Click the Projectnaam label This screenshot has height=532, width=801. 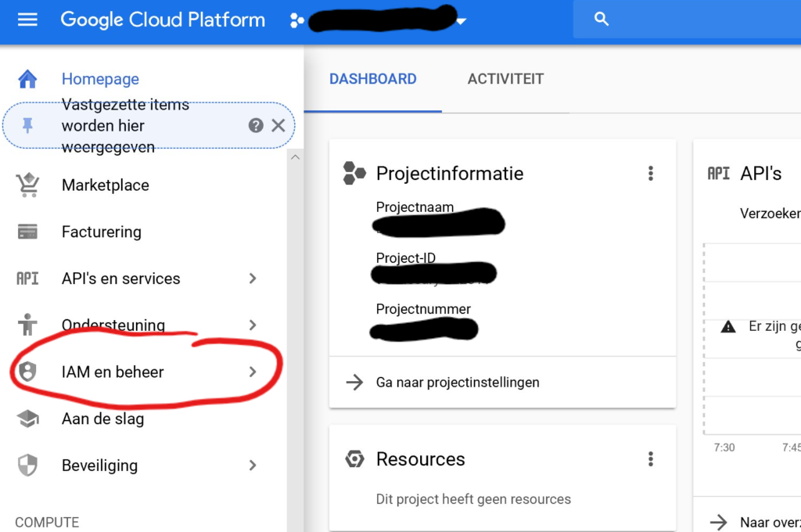[415, 207]
